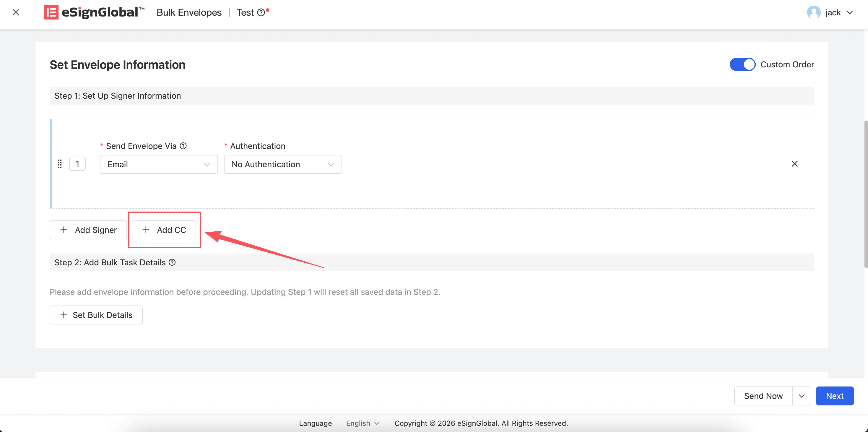Click the blue Next button

click(x=834, y=396)
